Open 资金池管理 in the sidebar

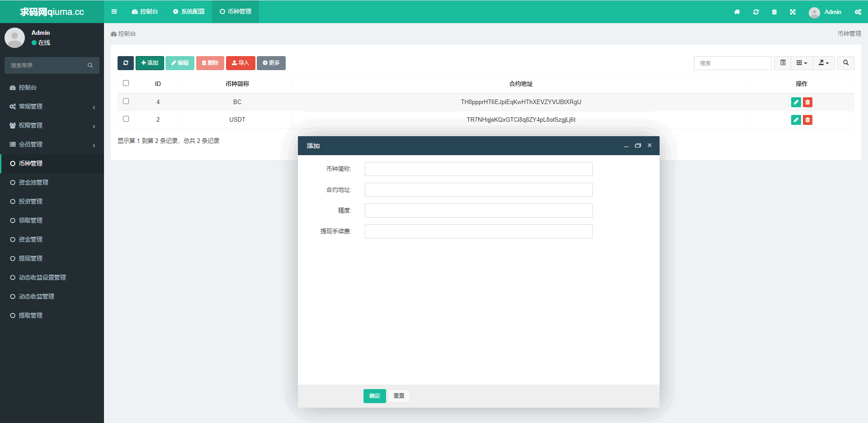click(33, 182)
